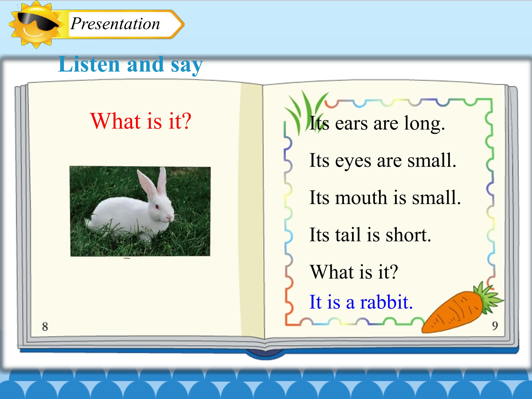Viewport: 532px width, 399px height.
Task: Click the orange arrow tip of the banner
Action: click(x=179, y=24)
